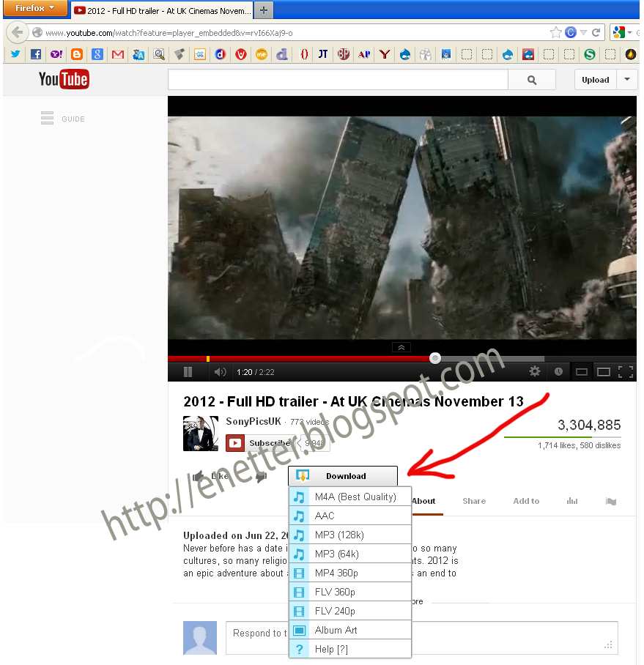
Task: Click the video statistics bar-chart icon
Action: pyautogui.click(x=572, y=501)
